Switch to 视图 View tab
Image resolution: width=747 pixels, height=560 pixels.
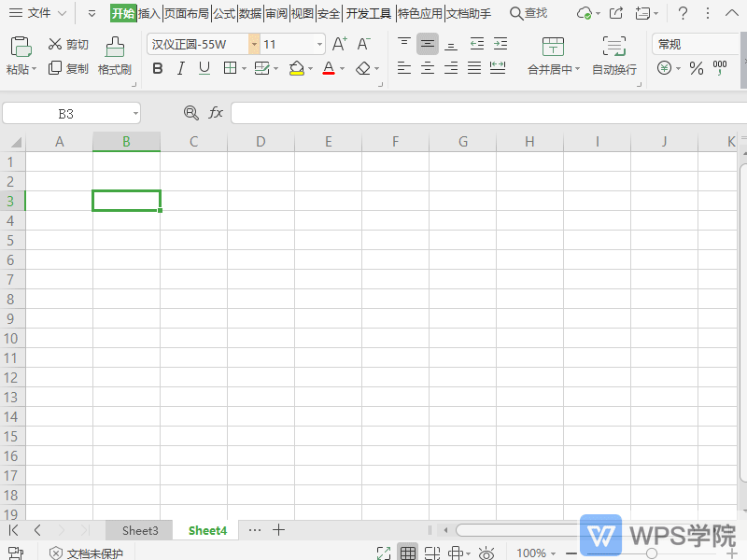tap(303, 13)
